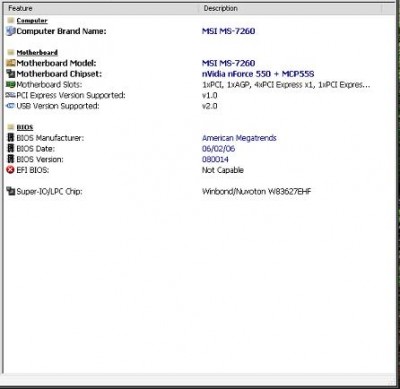Select the BIOS Version row
This screenshot has width=400, height=389.
point(200,159)
